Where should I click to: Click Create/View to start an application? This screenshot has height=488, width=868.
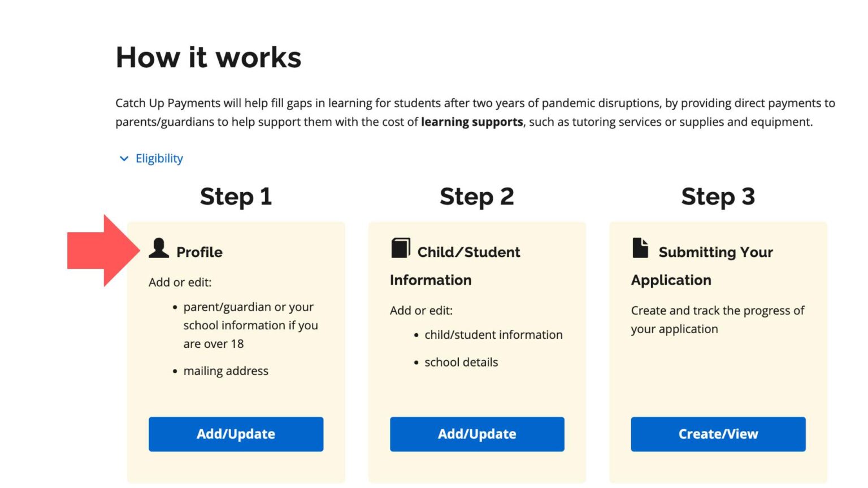718,434
